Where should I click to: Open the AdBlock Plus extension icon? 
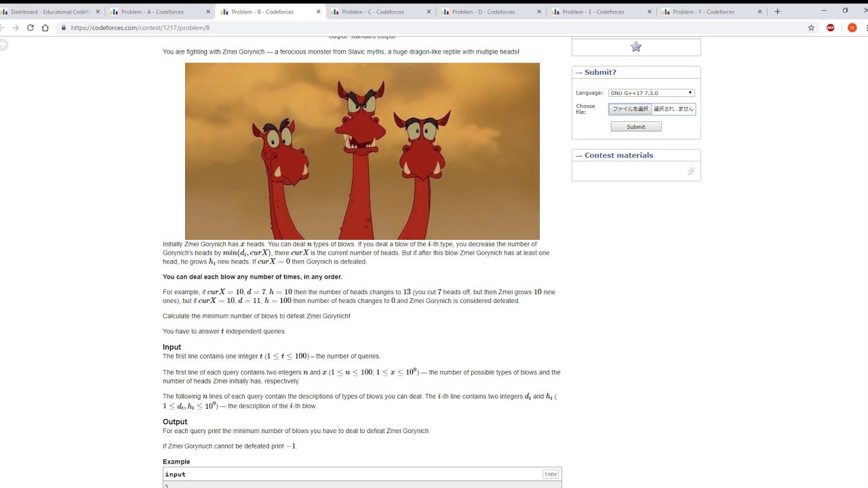coord(831,28)
